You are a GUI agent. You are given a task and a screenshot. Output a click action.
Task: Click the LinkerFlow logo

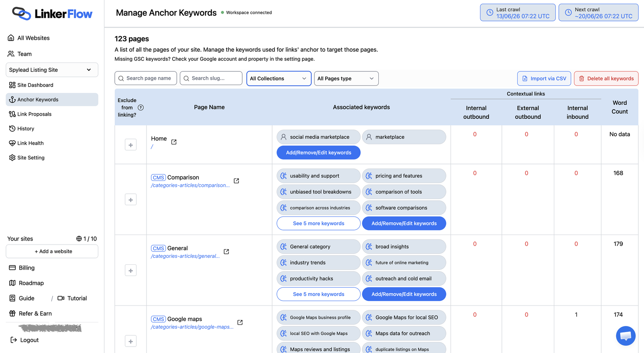click(52, 14)
